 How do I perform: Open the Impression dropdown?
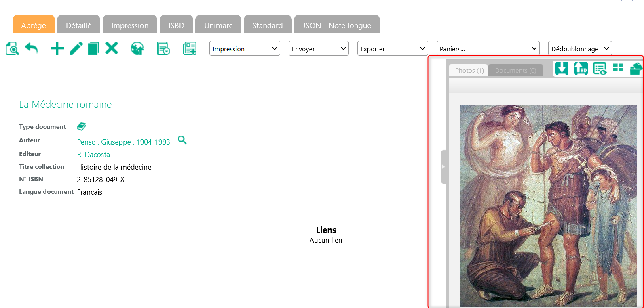coord(245,48)
